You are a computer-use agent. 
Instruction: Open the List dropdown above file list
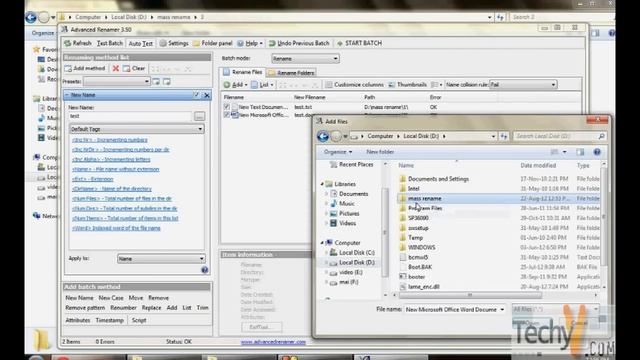(263, 85)
